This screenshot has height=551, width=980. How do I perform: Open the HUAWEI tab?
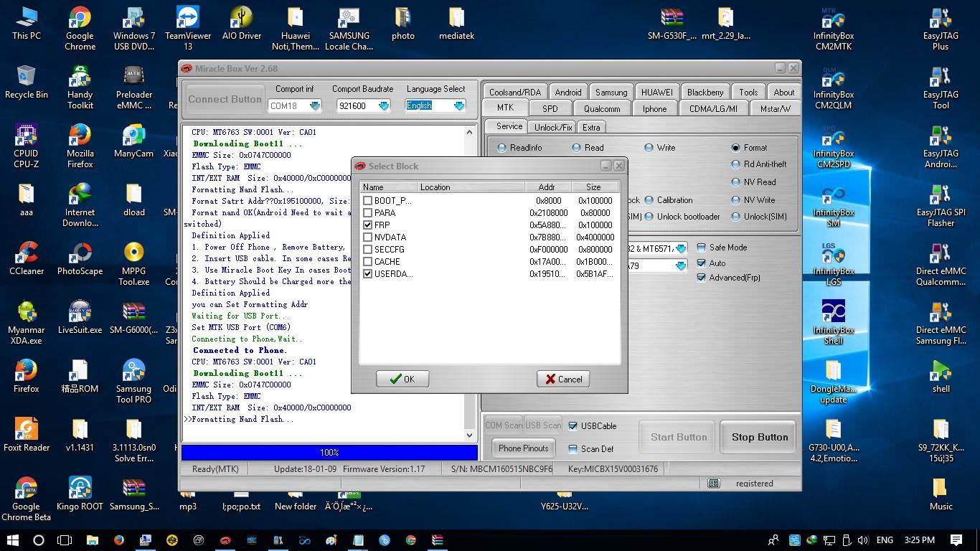(x=656, y=93)
